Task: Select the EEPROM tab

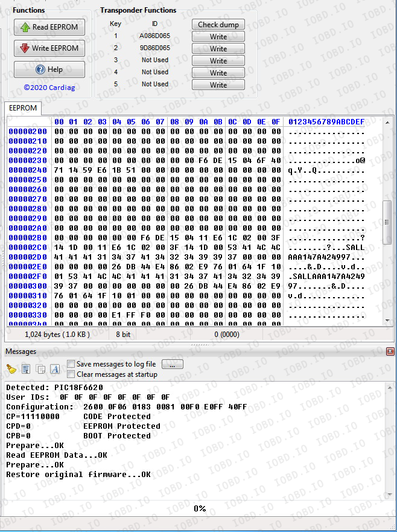Action: (23, 108)
